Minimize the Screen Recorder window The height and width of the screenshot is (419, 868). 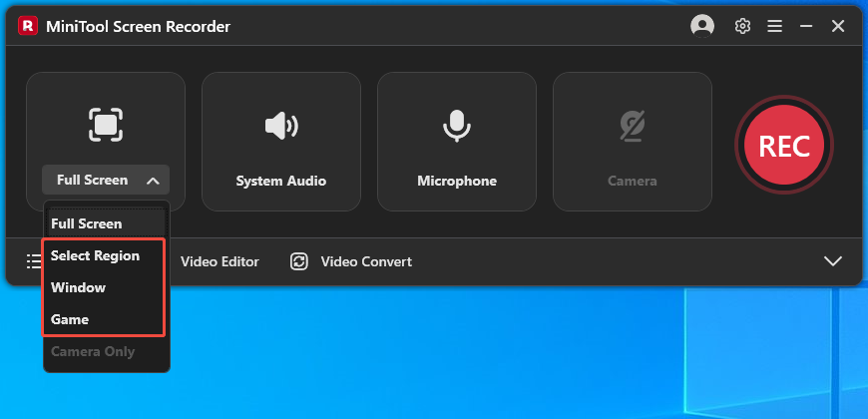[806, 26]
